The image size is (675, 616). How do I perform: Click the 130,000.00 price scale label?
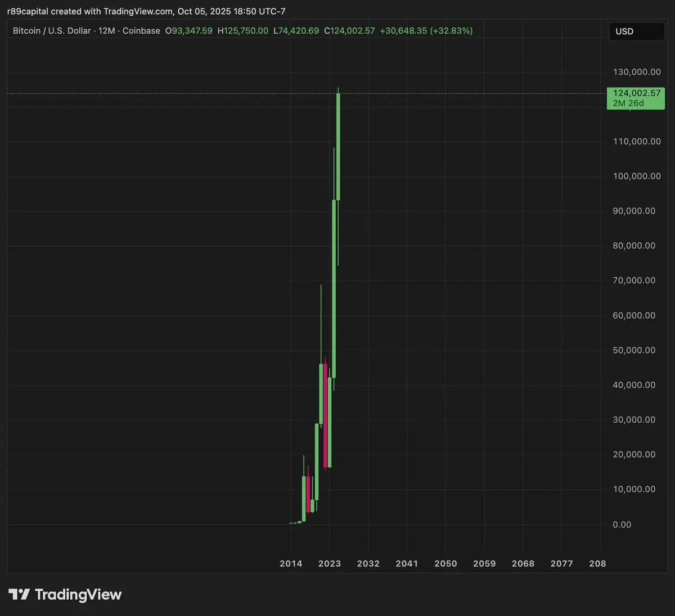pos(637,72)
